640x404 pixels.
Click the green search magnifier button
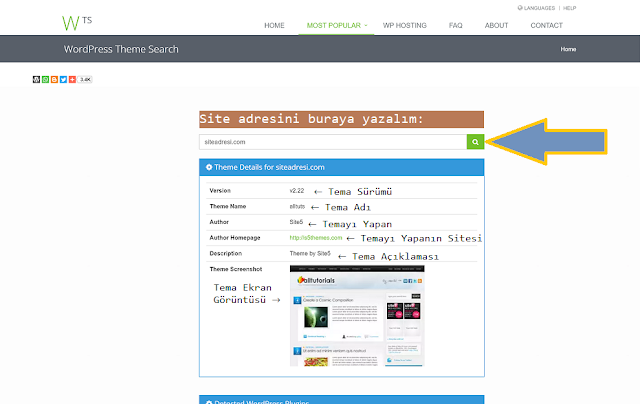coord(476,142)
